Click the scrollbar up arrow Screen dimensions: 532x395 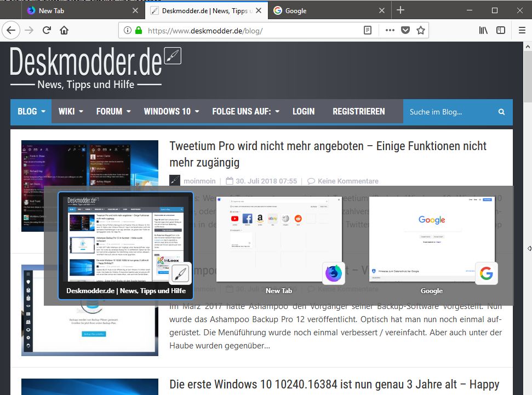528,47
